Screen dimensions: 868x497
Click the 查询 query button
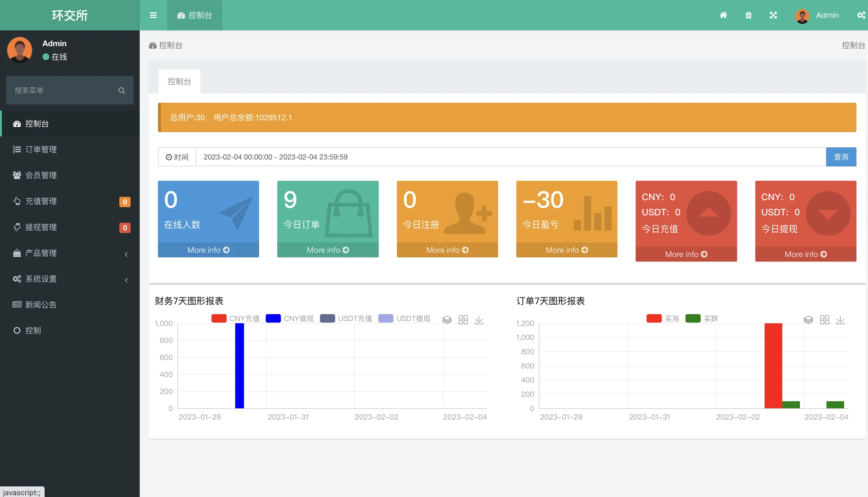841,157
